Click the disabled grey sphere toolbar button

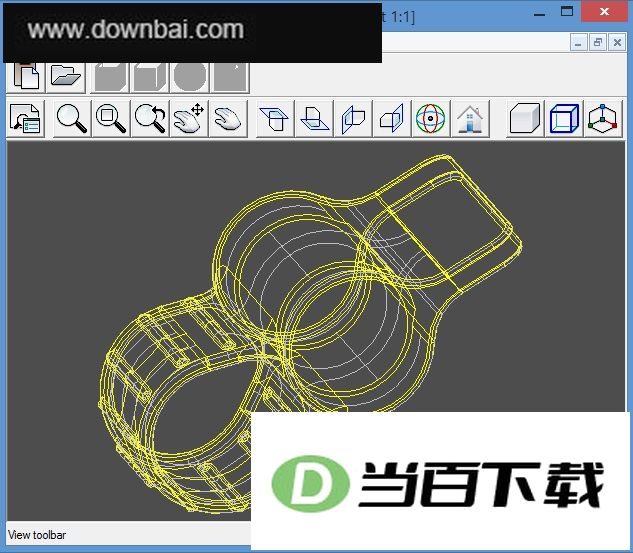[x=190, y=77]
